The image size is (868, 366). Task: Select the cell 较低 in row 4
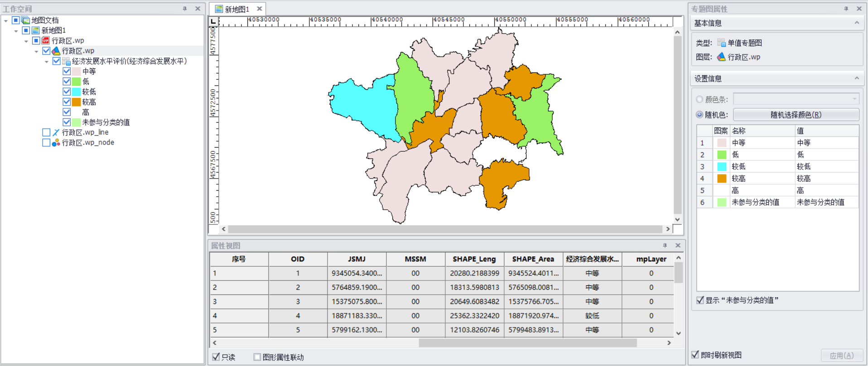pos(592,316)
